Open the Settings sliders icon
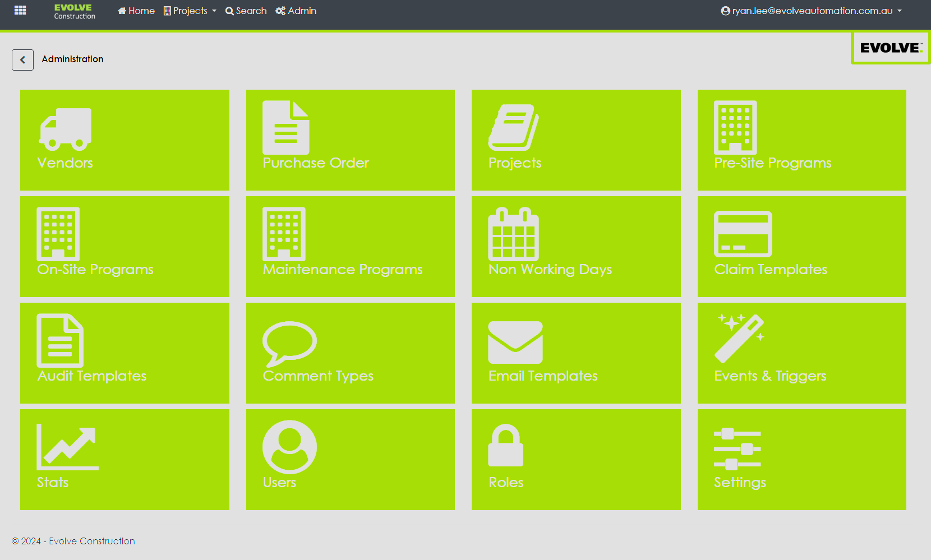This screenshot has height=560, width=931. click(x=737, y=449)
